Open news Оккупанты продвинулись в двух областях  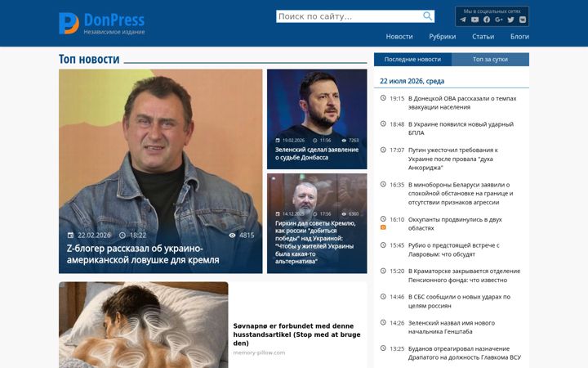click(x=455, y=224)
